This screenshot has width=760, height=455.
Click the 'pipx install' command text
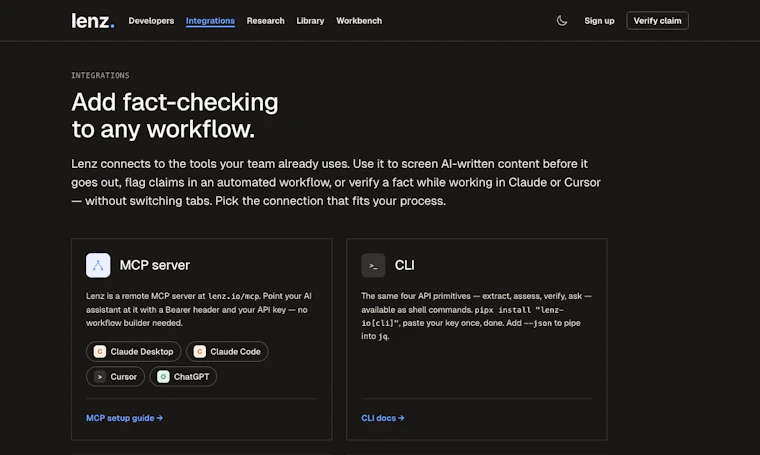(x=503, y=310)
